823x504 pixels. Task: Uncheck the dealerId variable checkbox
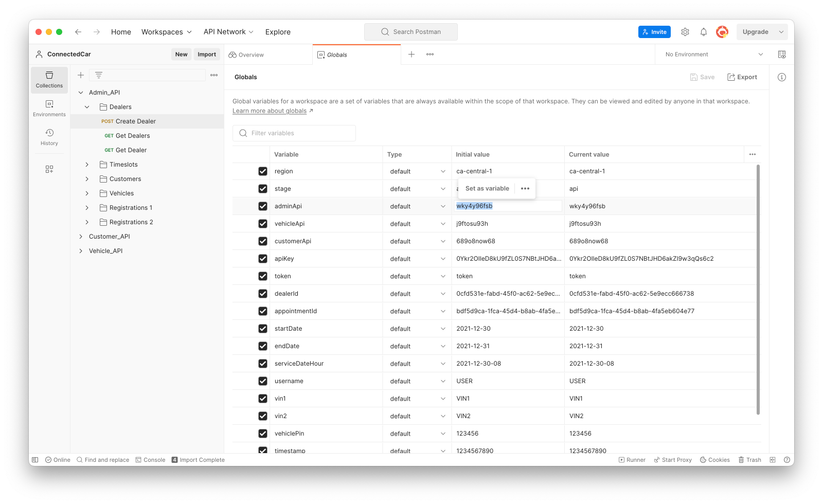263,294
